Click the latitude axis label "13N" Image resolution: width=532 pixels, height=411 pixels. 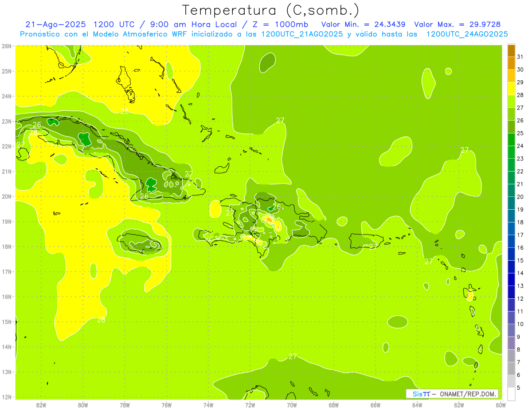[6, 372]
